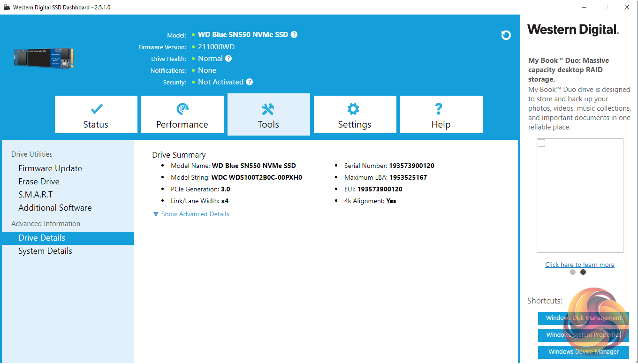Launch Windows Disk Management shortcut
The width and height of the screenshot is (638, 364).
pos(584,318)
